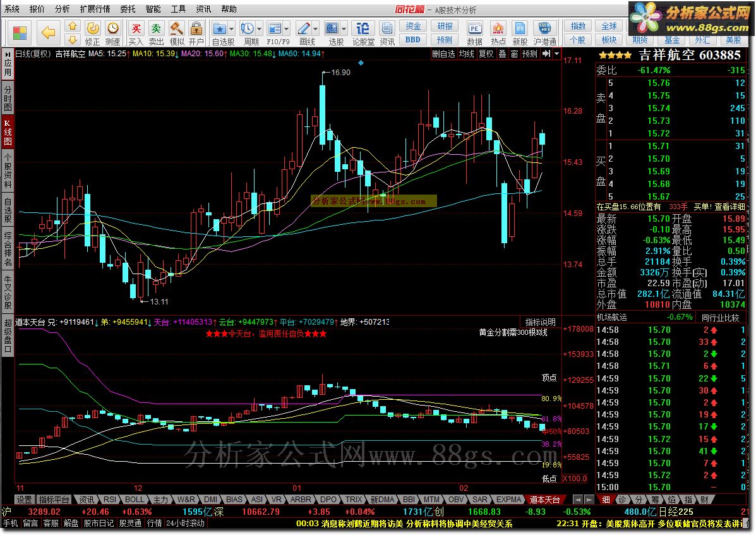756x535 pixels.
Task: Toggle the 均线 moving average display
Action: pos(466,54)
